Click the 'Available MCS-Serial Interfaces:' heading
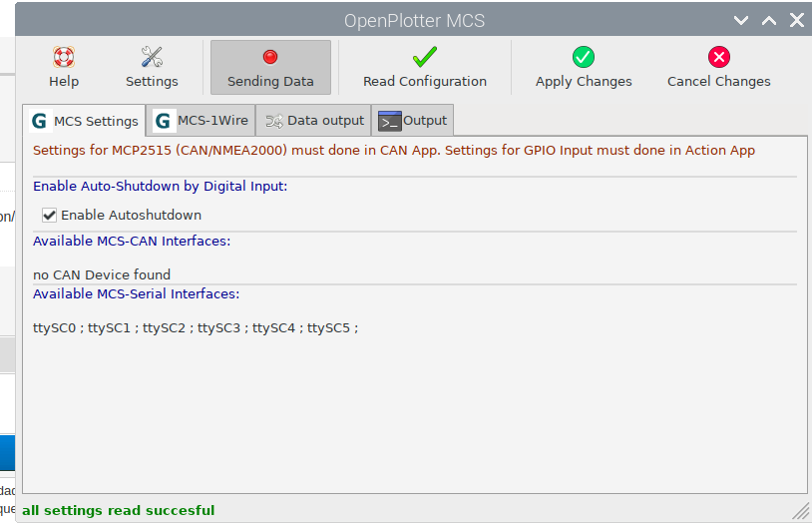 (x=137, y=293)
